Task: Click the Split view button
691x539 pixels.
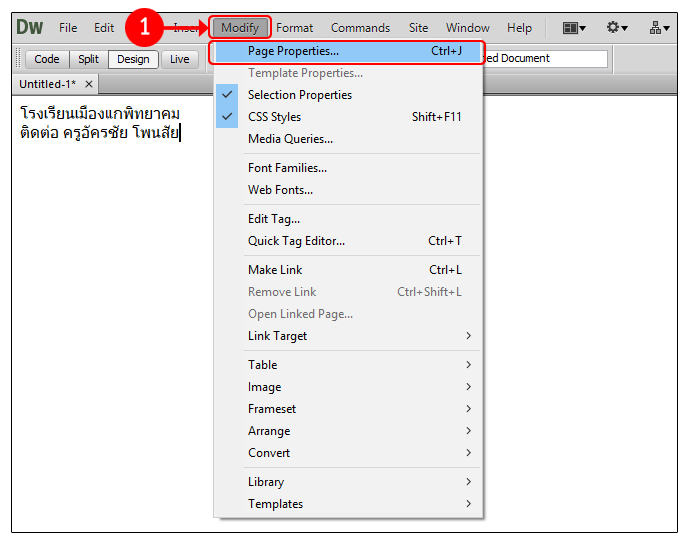Action: pyautogui.click(x=88, y=59)
